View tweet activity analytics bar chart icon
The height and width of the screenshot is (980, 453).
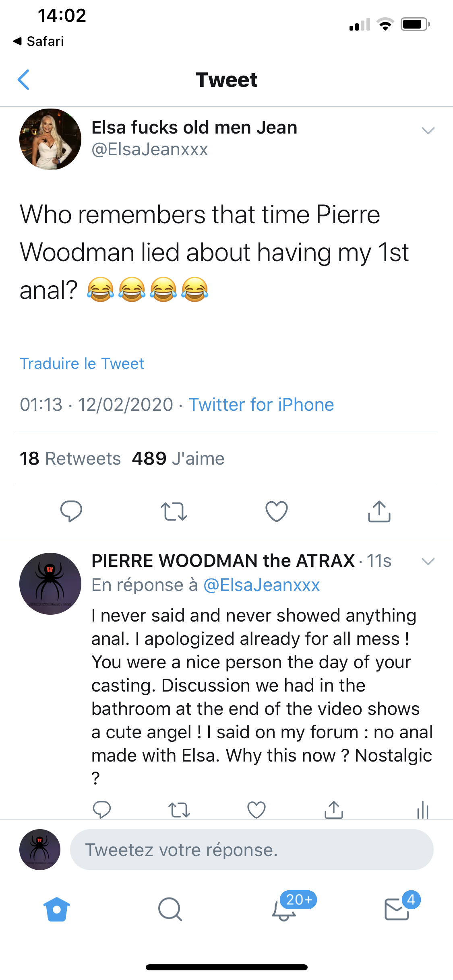click(x=422, y=809)
